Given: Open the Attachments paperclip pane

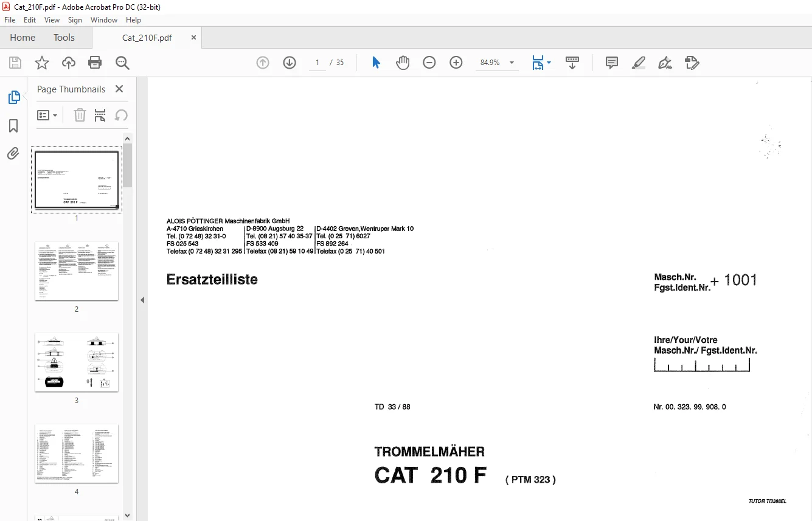Looking at the screenshot, I should coord(13,153).
